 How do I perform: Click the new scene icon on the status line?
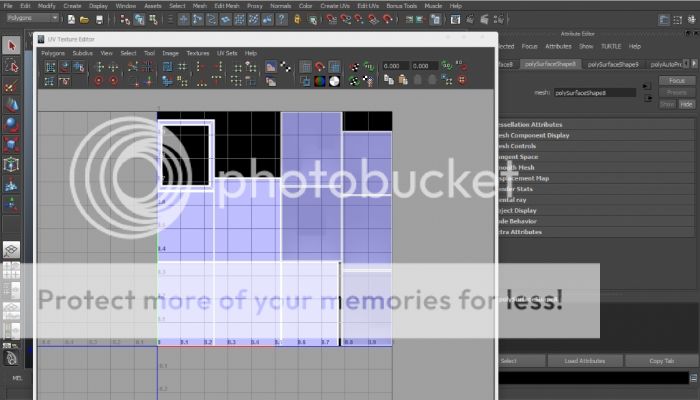click(x=71, y=19)
